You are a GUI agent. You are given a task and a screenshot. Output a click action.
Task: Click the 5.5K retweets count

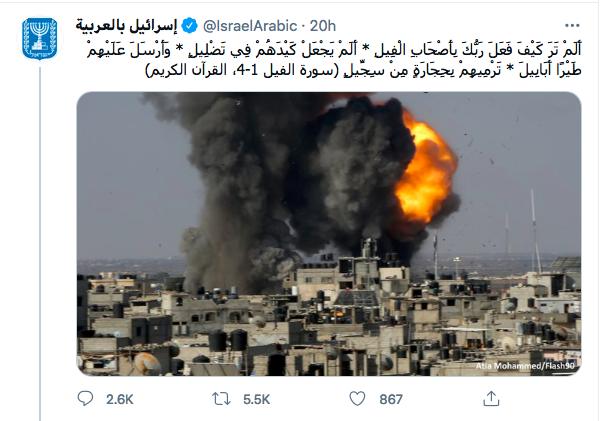point(256,400)
